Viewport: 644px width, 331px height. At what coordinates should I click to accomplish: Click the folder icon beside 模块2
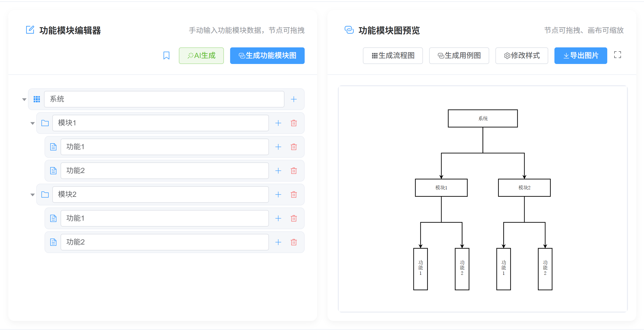[x=45, y=195]
